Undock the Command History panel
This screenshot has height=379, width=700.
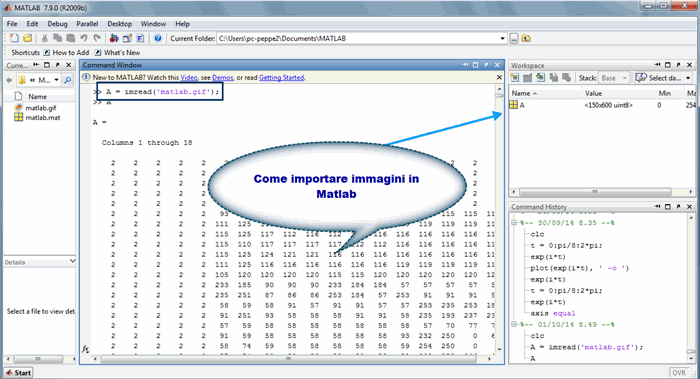click(679, 207)
